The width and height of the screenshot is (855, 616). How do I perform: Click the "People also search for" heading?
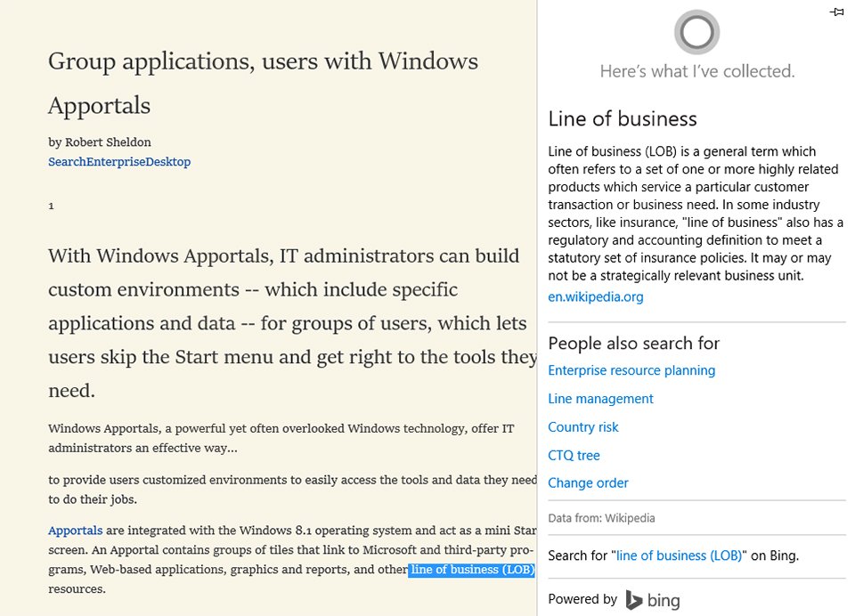633,344
